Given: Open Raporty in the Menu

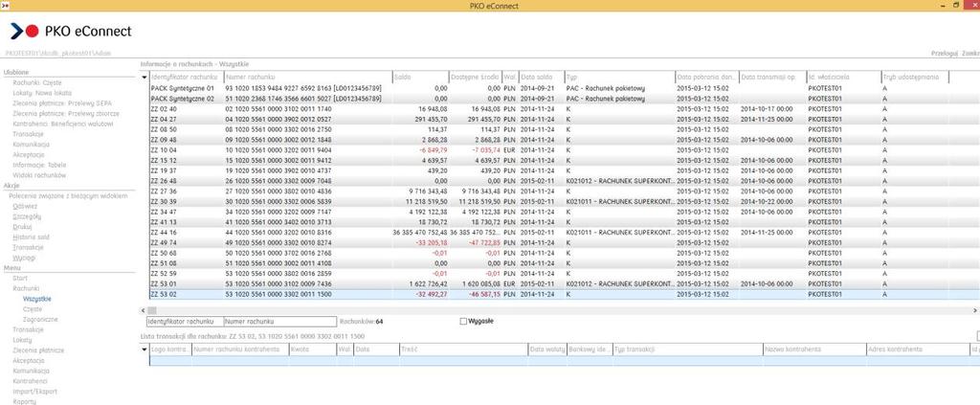Looking at the screenshot, I should (x=24, y=402).
